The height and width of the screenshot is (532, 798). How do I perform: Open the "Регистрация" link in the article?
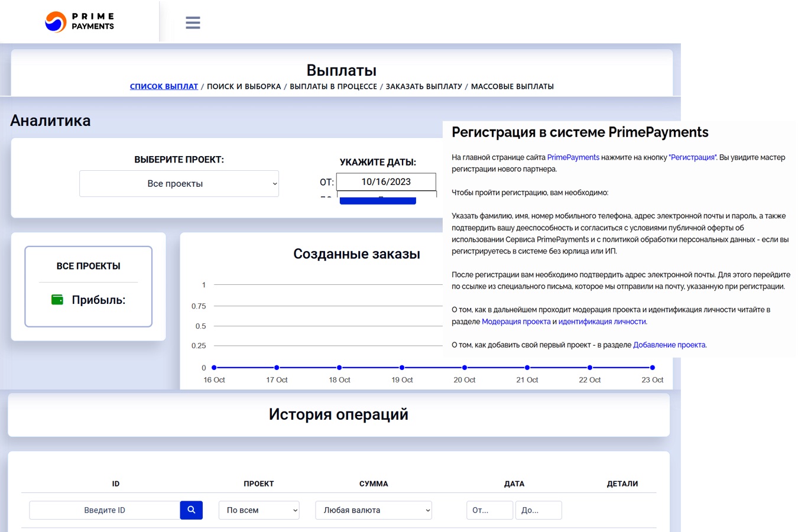693,157
